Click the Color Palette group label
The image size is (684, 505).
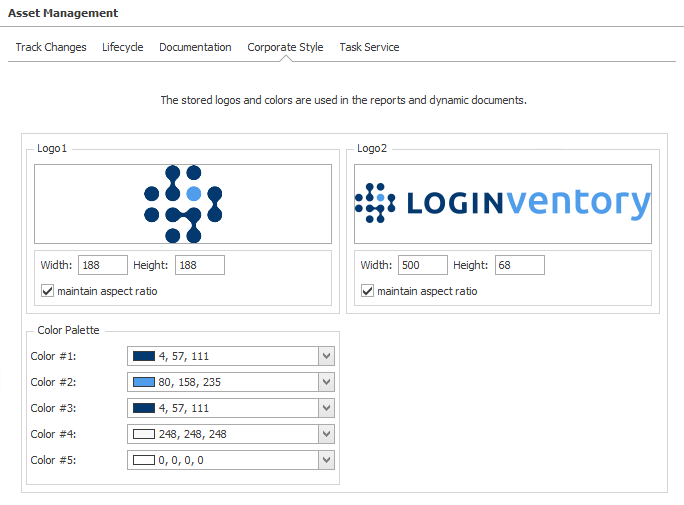[x=68, y=330]
